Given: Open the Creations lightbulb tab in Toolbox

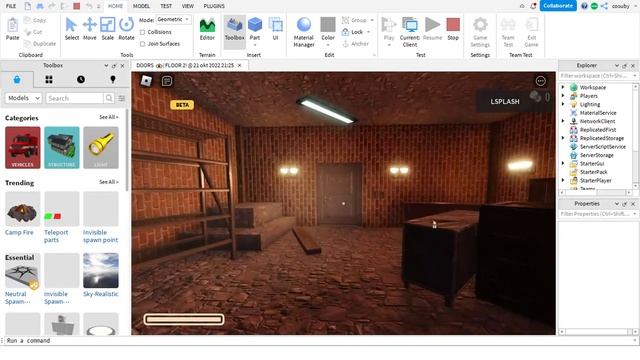Looking at the screenshot, I should pyautogui.click(x=113, y=79).
